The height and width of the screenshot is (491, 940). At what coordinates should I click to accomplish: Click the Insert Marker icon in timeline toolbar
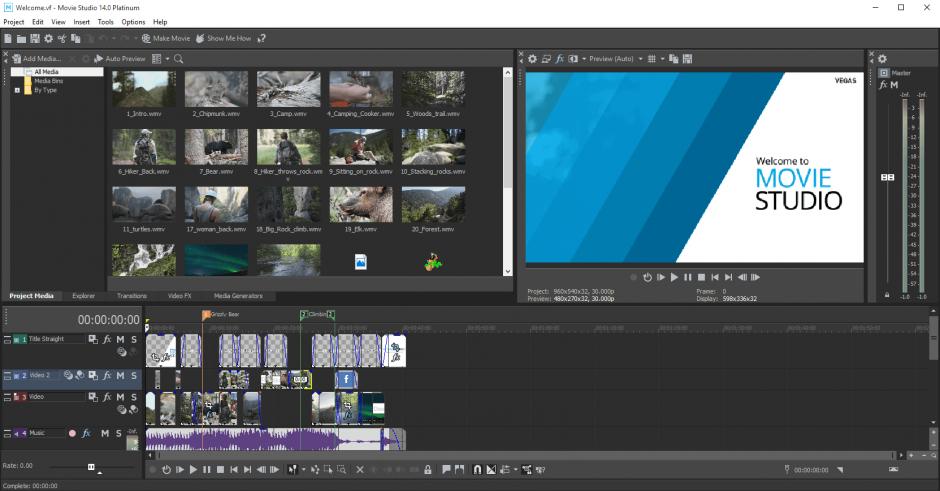tap(446, 470)
